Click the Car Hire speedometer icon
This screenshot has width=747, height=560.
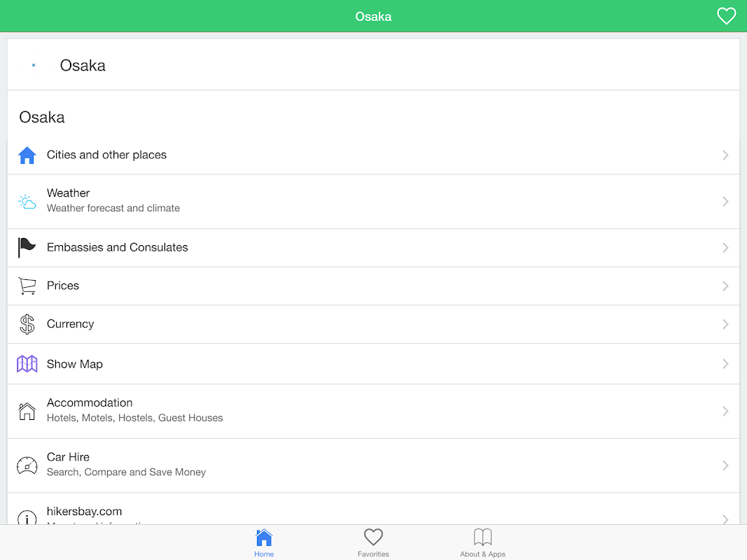(27, 465)
